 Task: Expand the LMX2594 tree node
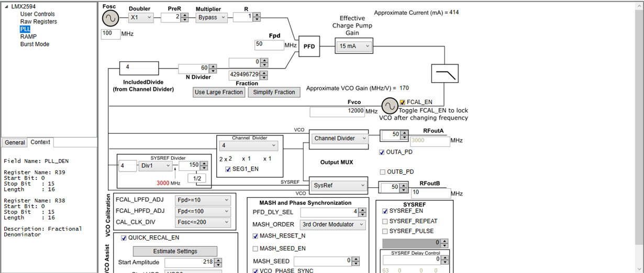[7, 7]
